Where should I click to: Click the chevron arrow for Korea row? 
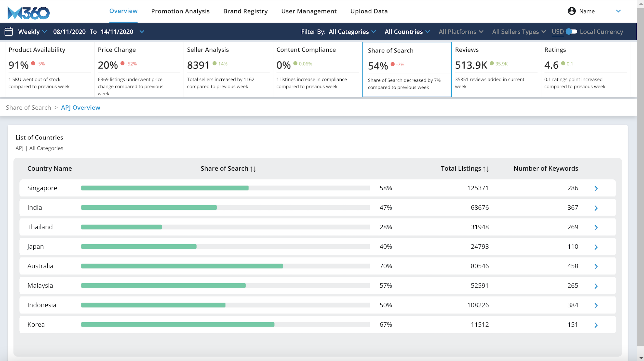596,325
